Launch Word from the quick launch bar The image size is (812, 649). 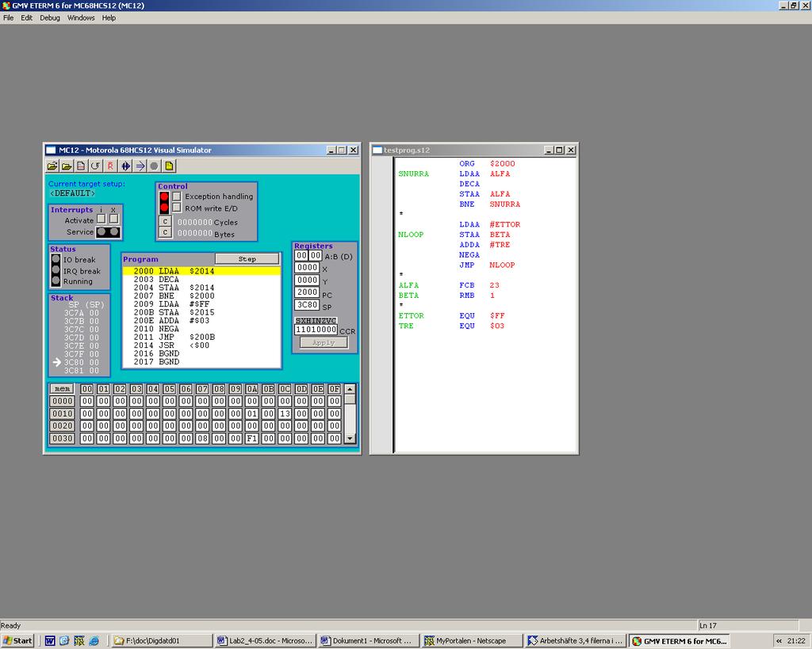tap(50, 641)
